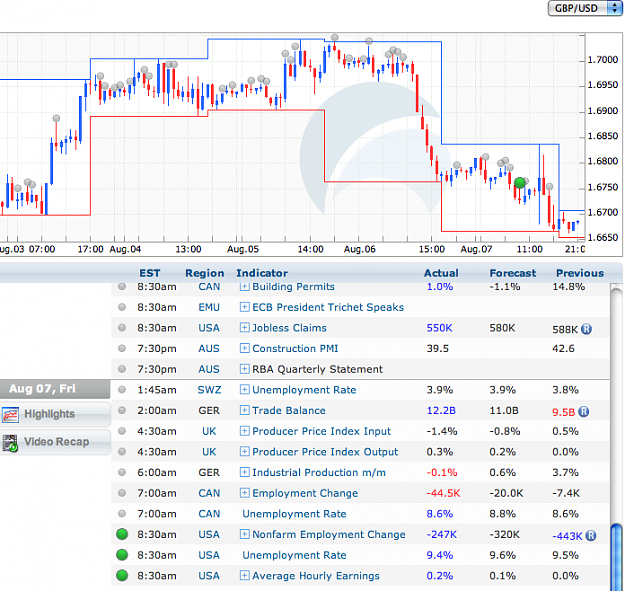
Task: Click the -247K actual value
Action: (x=442, y=534)
